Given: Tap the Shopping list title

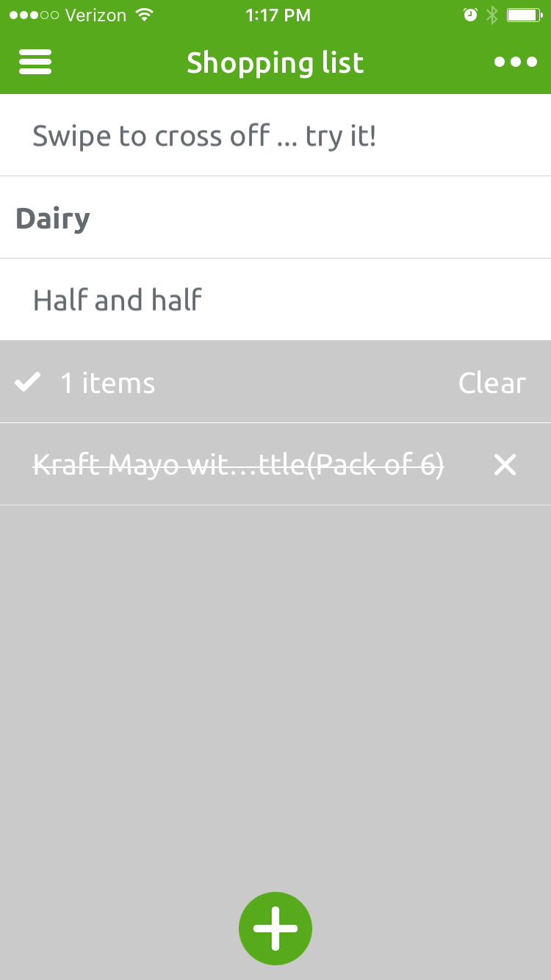Looking at the screenshot, I should [275, 62].
